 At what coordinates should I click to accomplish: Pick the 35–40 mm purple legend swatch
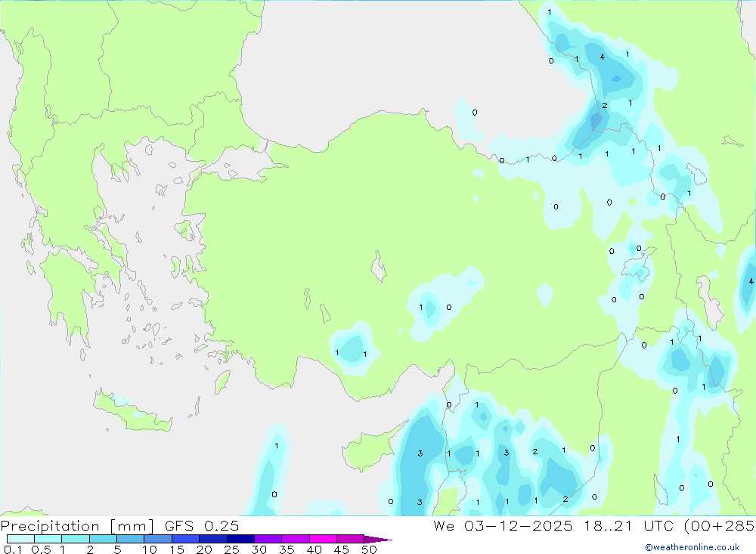click(x=296, y=539)
